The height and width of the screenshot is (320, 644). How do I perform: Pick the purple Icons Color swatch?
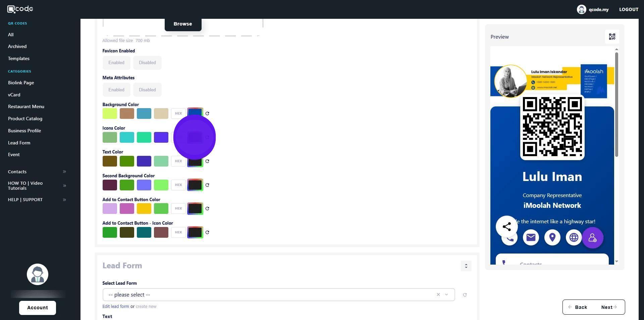161,137
